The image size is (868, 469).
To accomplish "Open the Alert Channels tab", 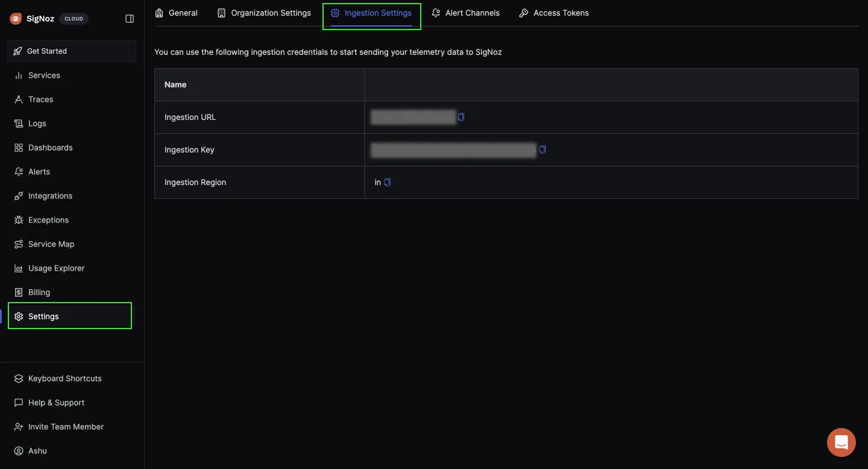I will (x=465, y=13).
